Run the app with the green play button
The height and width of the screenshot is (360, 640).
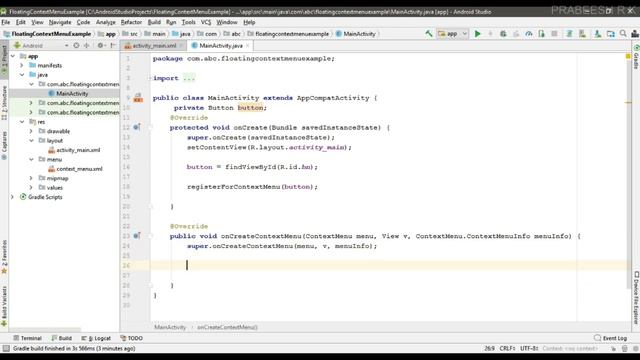tap(478, 34)
